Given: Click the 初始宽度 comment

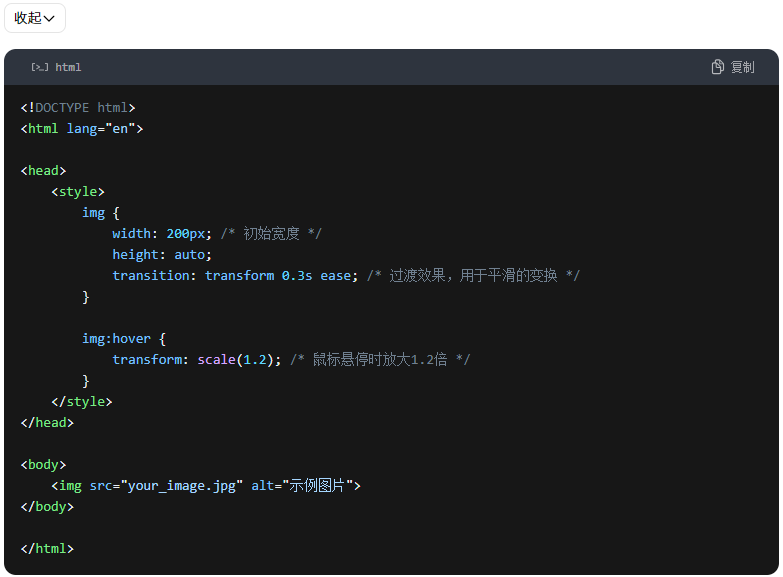Looking at the screenshot, I should pos(270,234).
